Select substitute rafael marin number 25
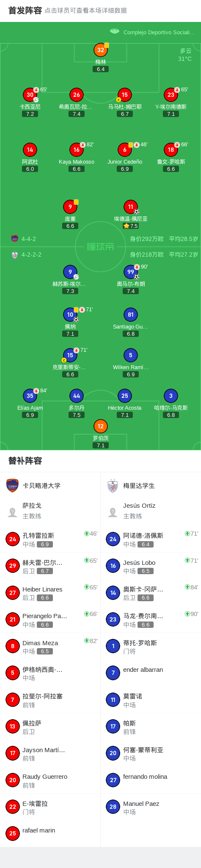Screen dimensions: 201x868 (50, 834)
